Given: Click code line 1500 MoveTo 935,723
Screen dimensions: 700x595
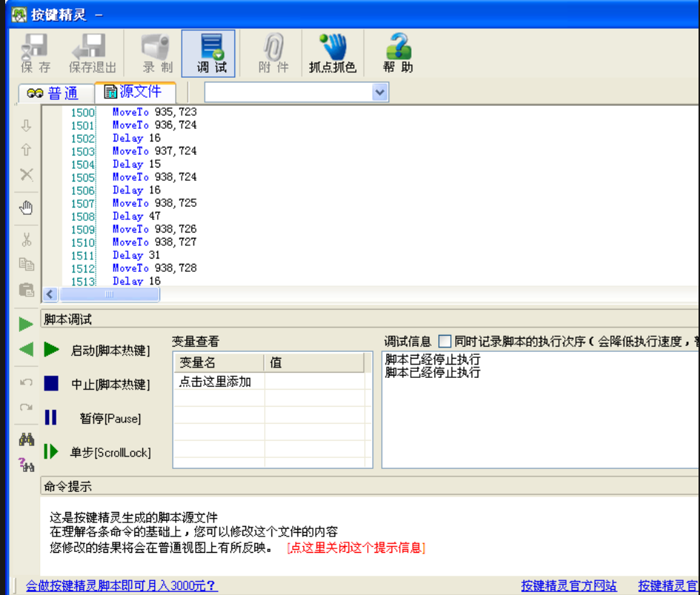Looking at the screenshot, I should click(x=154, y=112).
